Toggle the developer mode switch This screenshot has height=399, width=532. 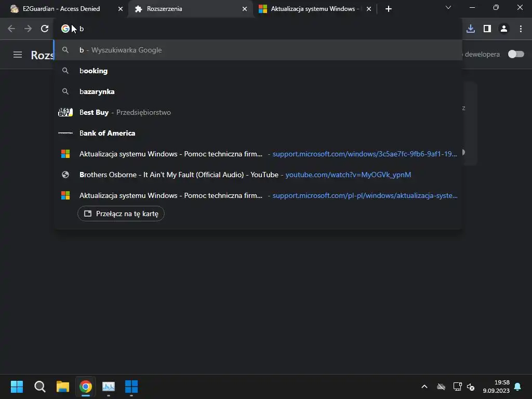click(516, 54)
